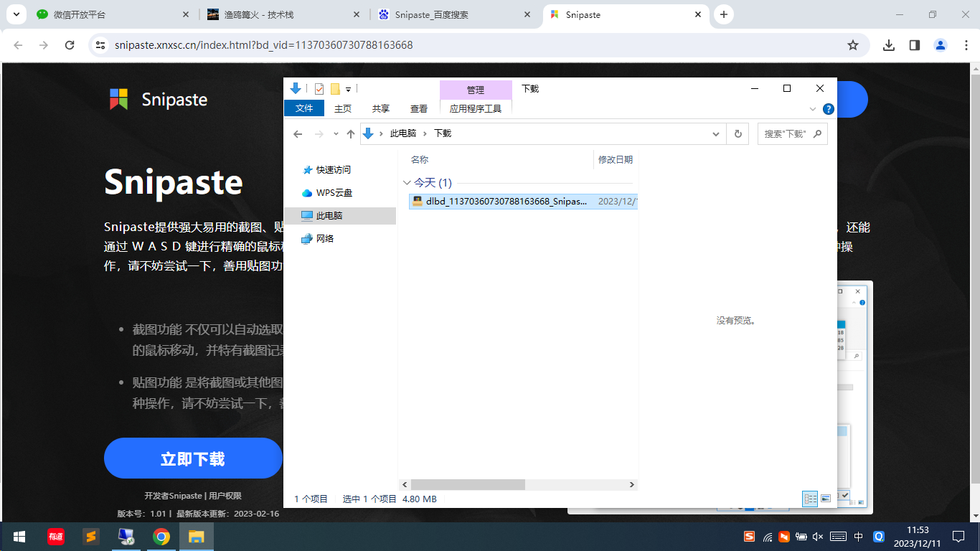Select 网络 in navigation pane
Image resolution: width=980 pixels, height=551 pixels.
pos(318,239)
